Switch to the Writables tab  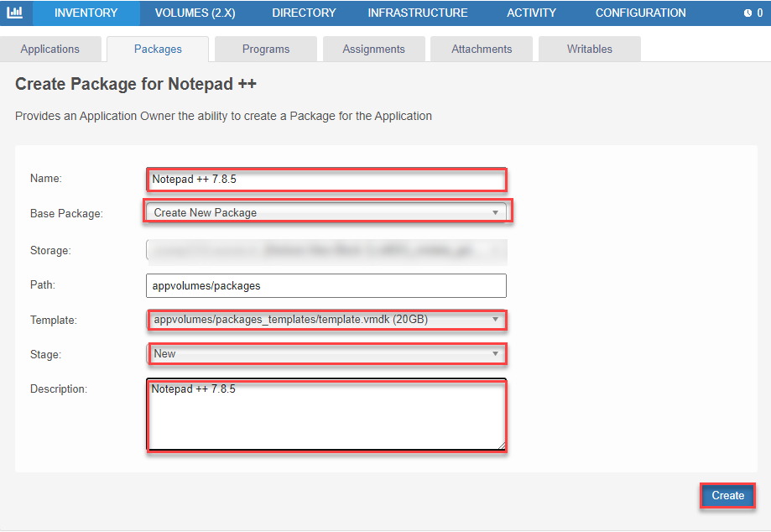click(x=589, y=49)
